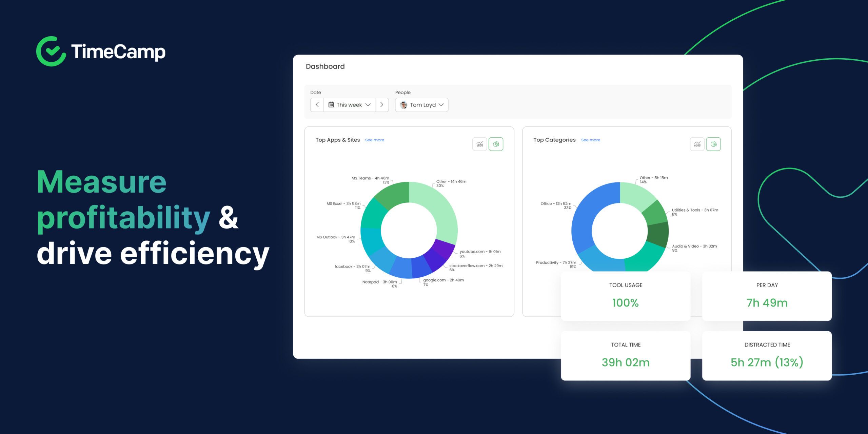Open the Total Time 39h 02m card
Image resolution: width=868 pixels, height=434 pixels.
pos(626,355)
